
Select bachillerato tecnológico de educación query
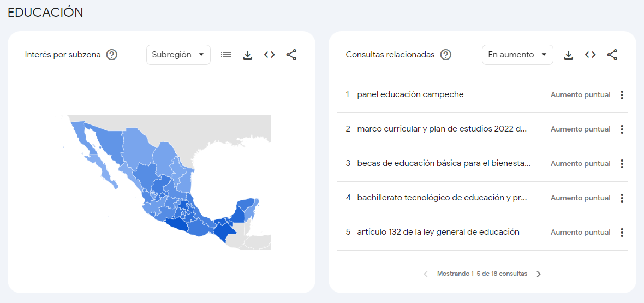pos(442,198)
